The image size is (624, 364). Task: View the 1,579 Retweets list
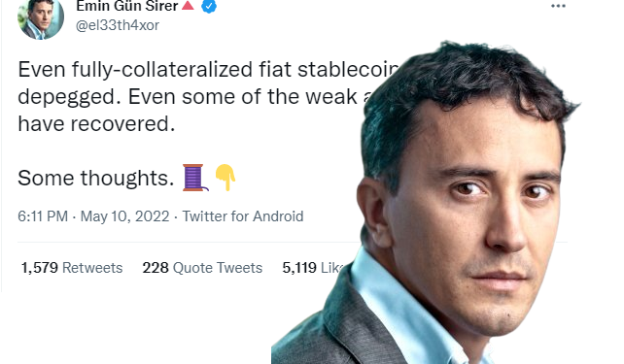72,268
